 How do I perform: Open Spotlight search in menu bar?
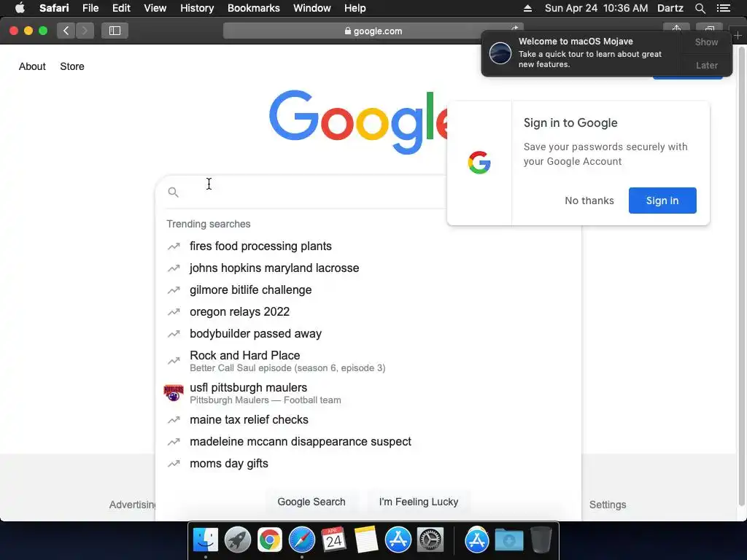(x=700, y=8)
